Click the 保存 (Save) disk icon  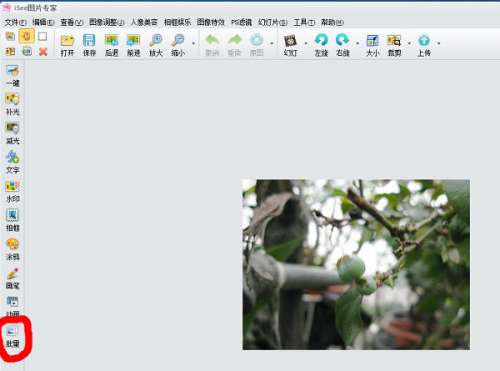coord(89,45)
